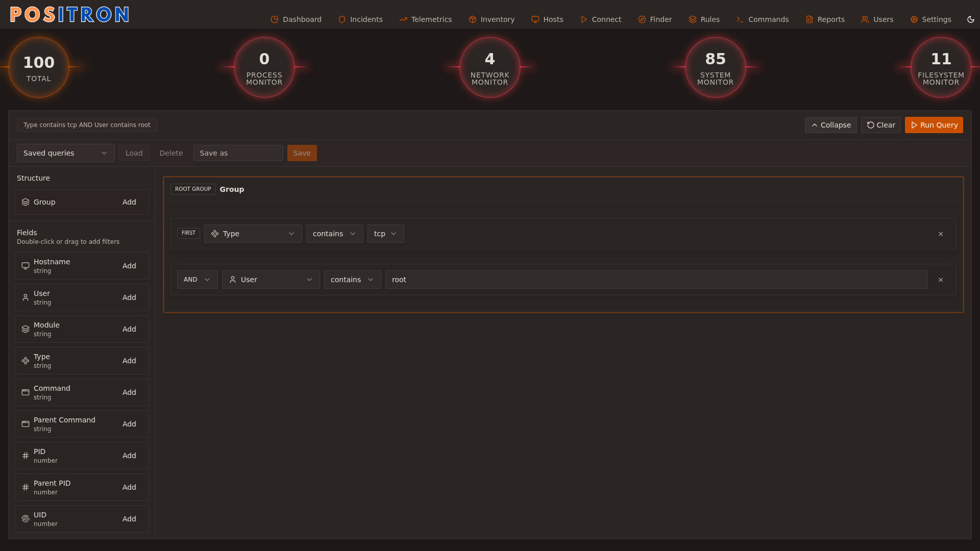The height and width of the screenshot is (551, 980).
Task: Remove the Type contains tcp filter row
Action: pyautogui.click(x=941, y=234)
